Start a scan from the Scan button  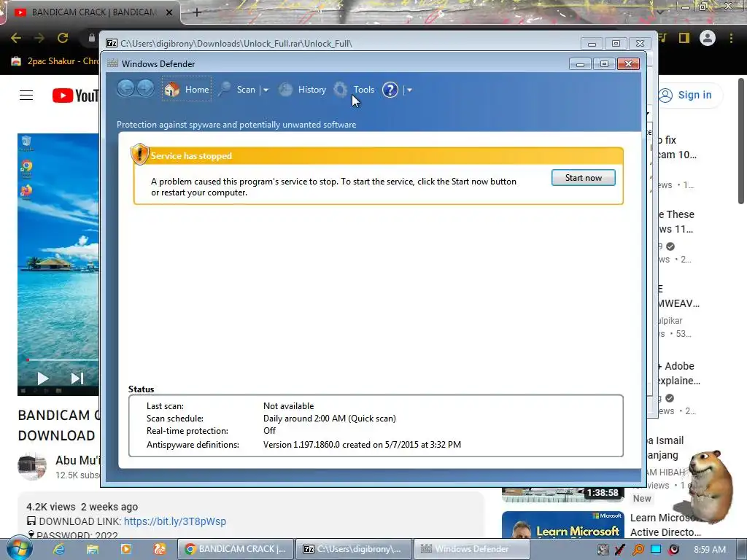click(238, 90)
